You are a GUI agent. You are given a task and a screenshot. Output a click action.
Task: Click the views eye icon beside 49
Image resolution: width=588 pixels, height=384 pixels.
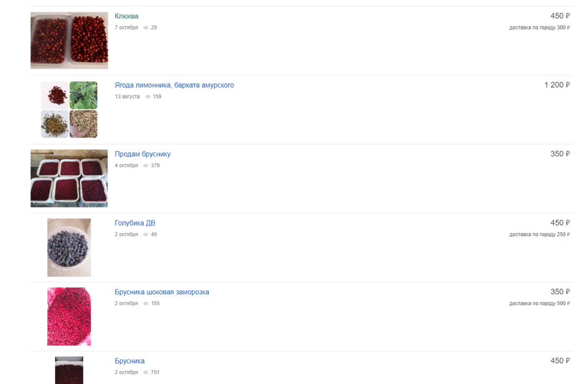146,235
